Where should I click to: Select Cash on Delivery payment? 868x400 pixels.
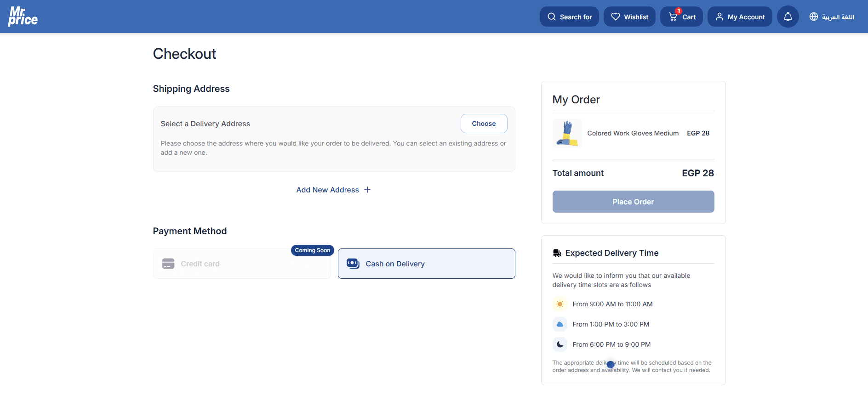[426, 264]
